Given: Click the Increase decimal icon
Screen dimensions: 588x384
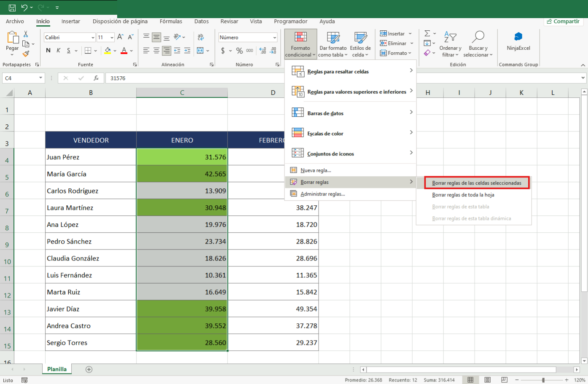Looking at the screenshot, I should (x=263, y=51).
